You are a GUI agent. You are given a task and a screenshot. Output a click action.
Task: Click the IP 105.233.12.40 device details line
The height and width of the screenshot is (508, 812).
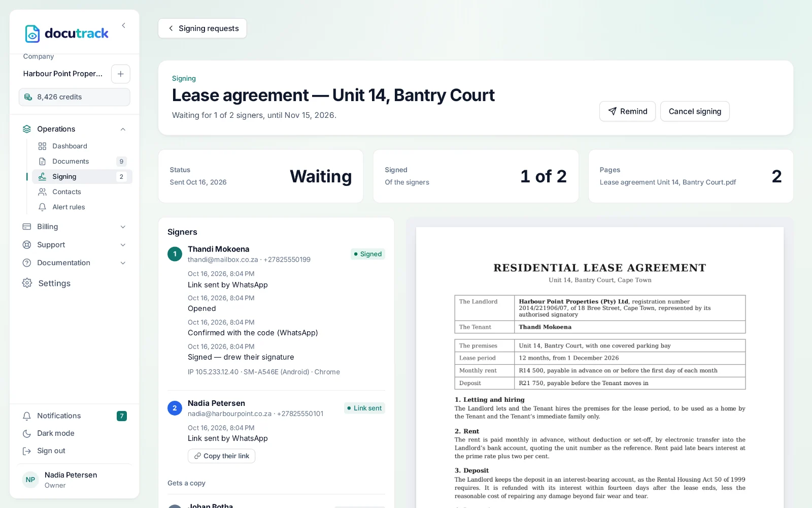coord(264,372)
